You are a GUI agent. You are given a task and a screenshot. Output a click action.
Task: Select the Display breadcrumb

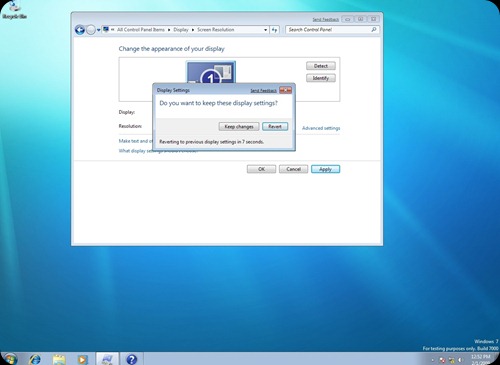pyautogui.click(x=181, y=30)
